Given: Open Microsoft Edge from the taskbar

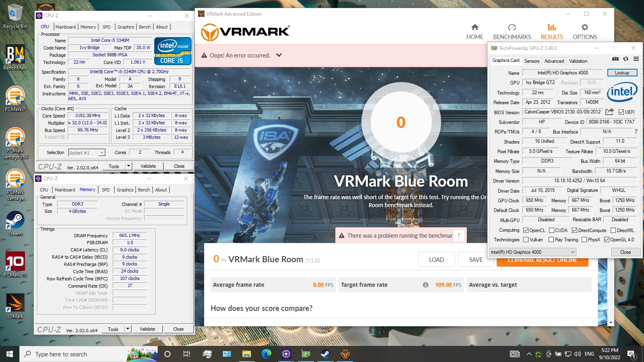Looking at the screenshot, I should [266, 354].
